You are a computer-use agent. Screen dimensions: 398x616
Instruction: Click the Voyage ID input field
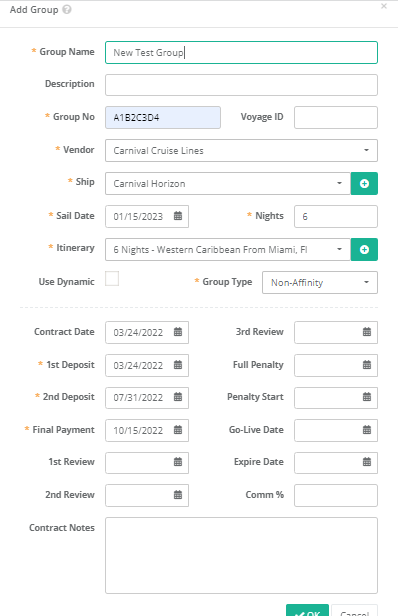(336, 117)
